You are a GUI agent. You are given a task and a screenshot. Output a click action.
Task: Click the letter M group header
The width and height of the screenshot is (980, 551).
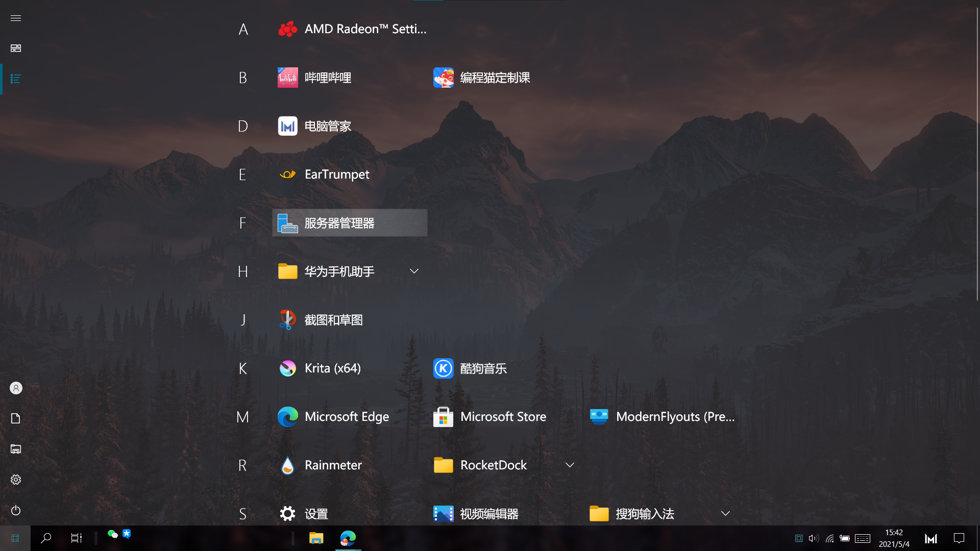click(243, 417)
